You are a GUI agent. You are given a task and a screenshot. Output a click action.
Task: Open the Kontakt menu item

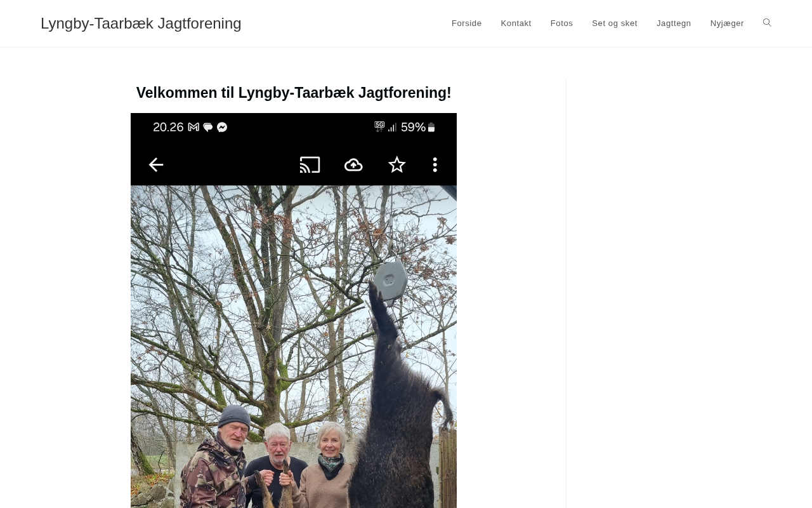516,23
